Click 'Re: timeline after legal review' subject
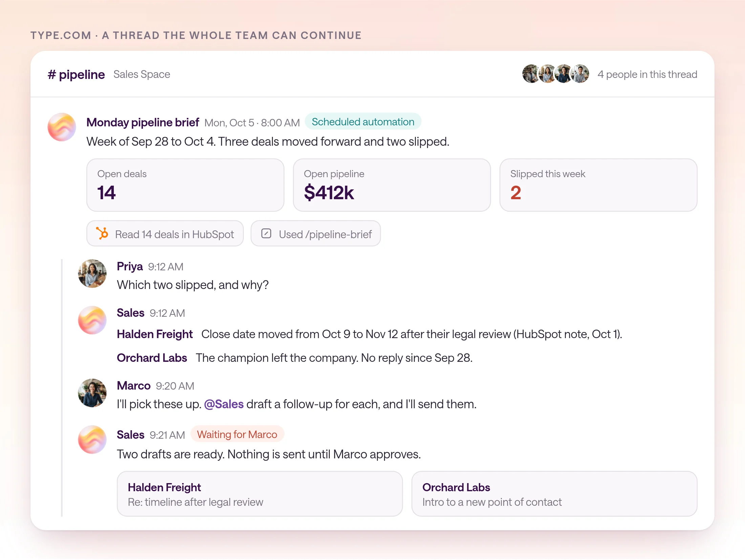745x560 pixels. [195, 502]
